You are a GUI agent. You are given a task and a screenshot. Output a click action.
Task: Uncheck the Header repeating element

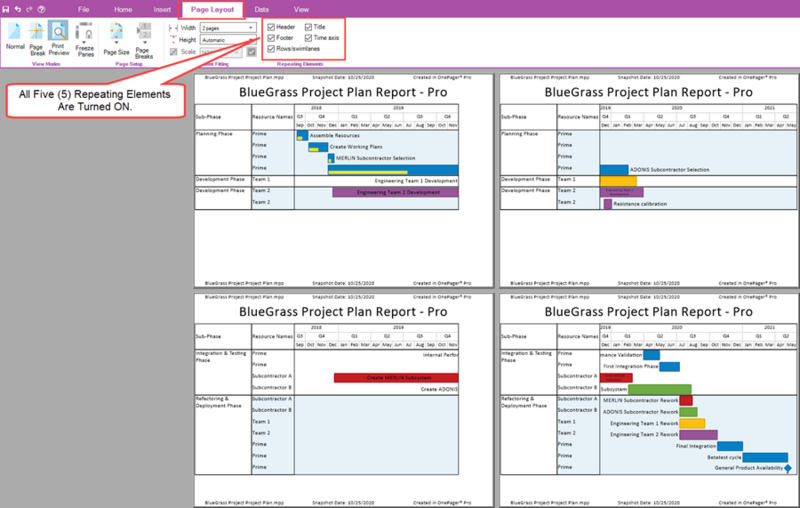tap(271, 27)
